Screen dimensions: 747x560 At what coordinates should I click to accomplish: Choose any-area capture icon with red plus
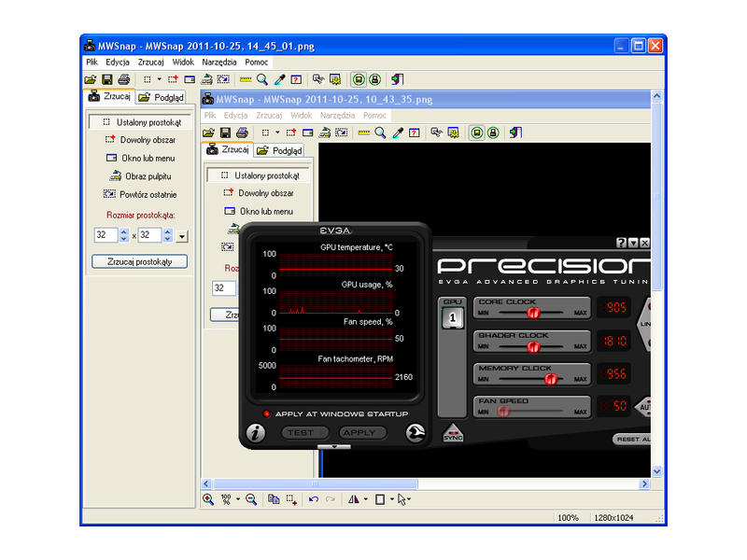[173, 79]
